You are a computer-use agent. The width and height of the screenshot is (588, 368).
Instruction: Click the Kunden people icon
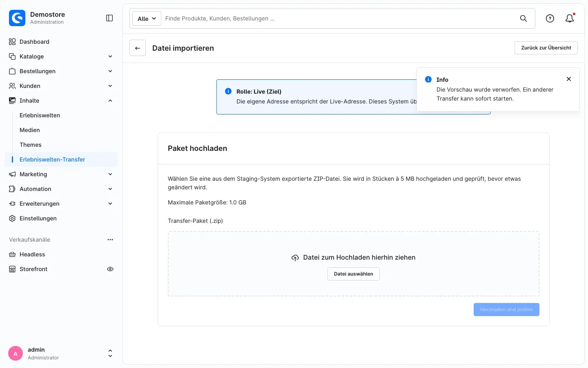12,86
